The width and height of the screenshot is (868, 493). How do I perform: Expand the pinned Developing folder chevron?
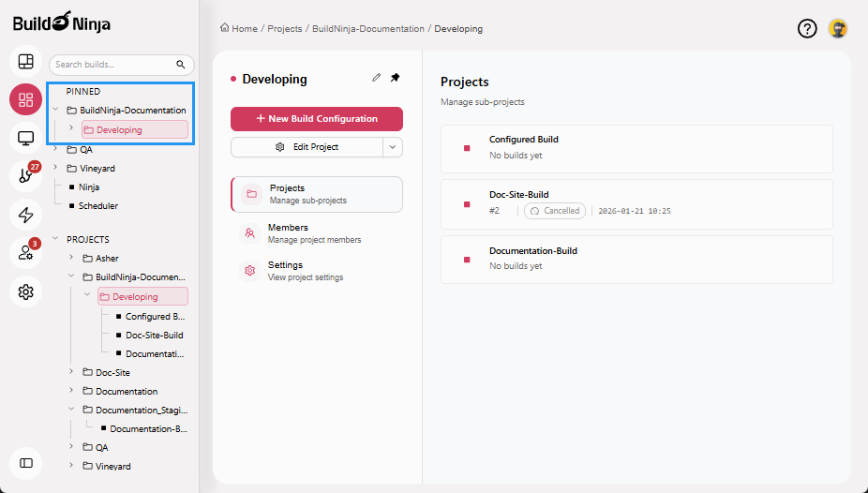click(x=71, y=127)
